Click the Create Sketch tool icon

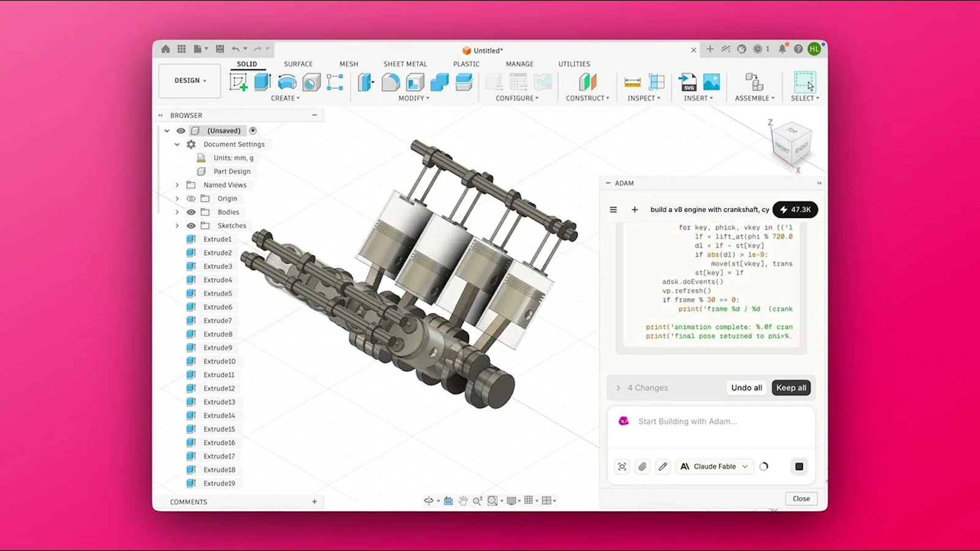238,82
